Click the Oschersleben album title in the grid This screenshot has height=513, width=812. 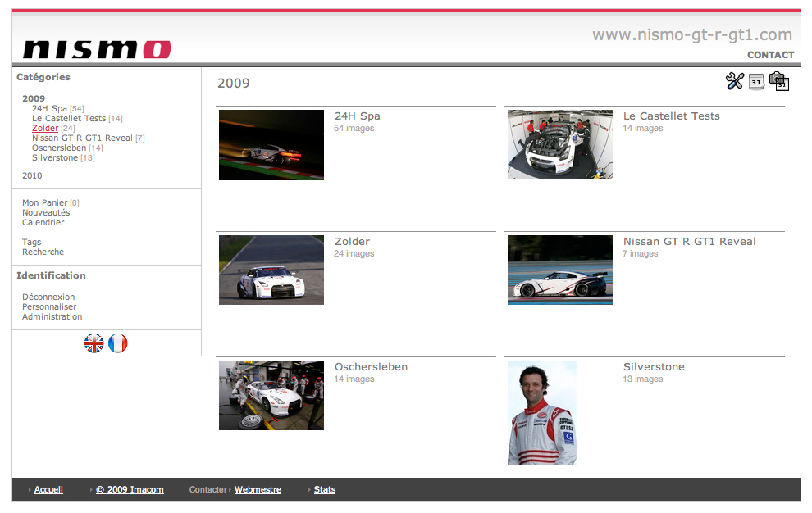click(x=371, y=366)
